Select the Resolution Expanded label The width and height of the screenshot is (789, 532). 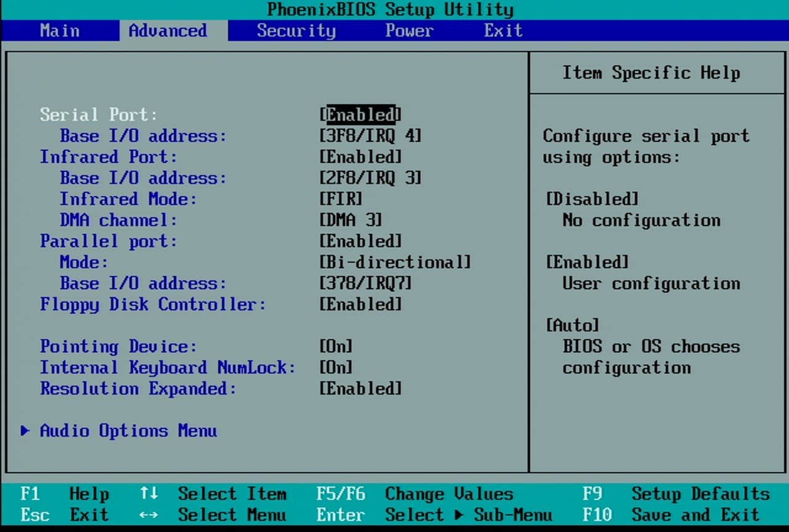coord(138,388)
